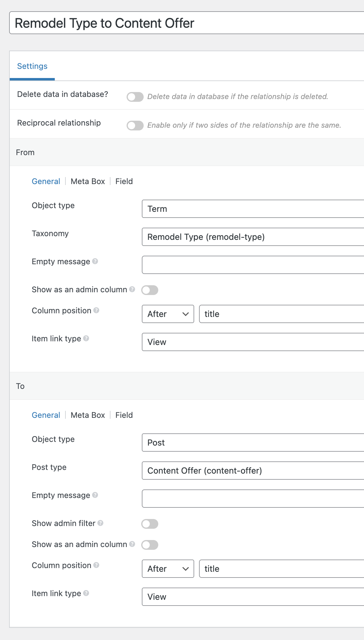Screen dimensions: 364x640
Task: Open To Post type Content Offer dropdown
Action: [x=253, y=471]
